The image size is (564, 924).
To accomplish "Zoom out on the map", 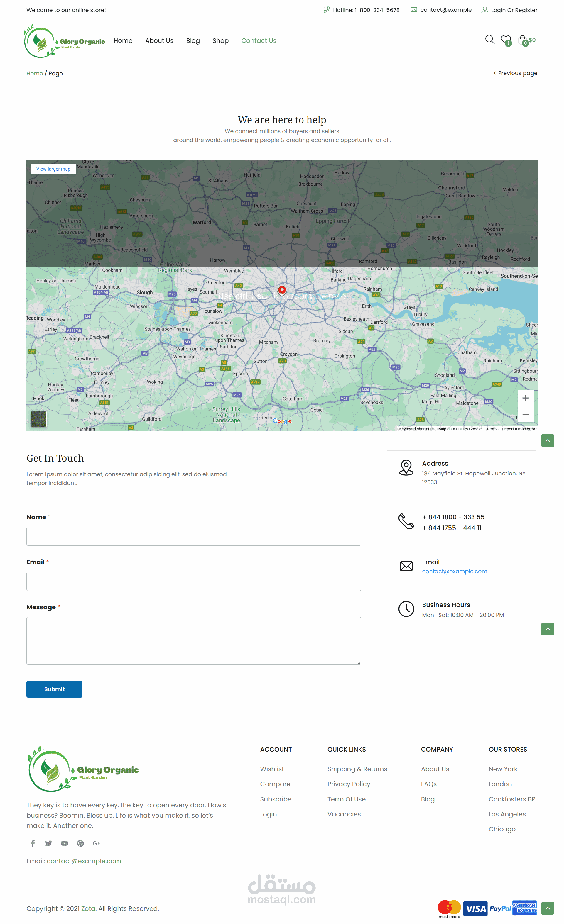I will pyautogui.click(x=525, y=414).
